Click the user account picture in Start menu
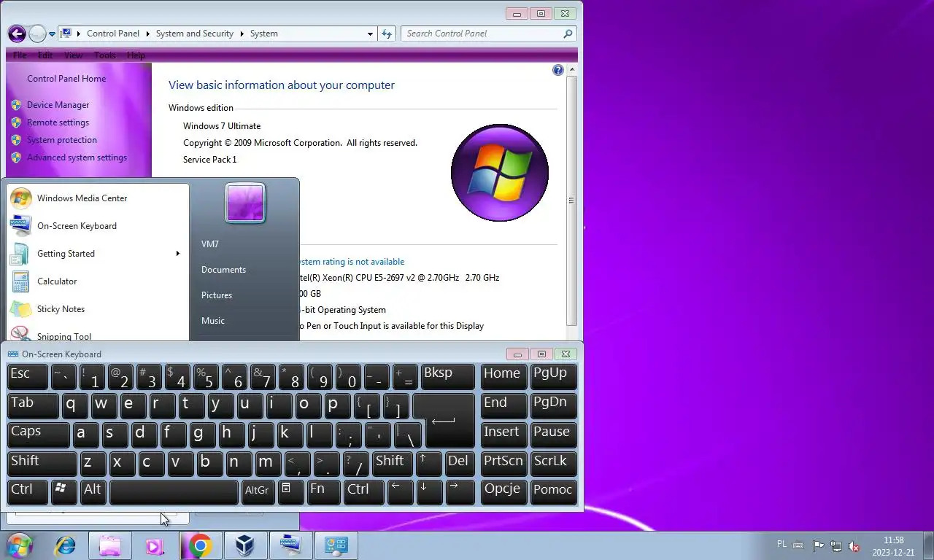934x560 pixels. (x=245, y=203)
